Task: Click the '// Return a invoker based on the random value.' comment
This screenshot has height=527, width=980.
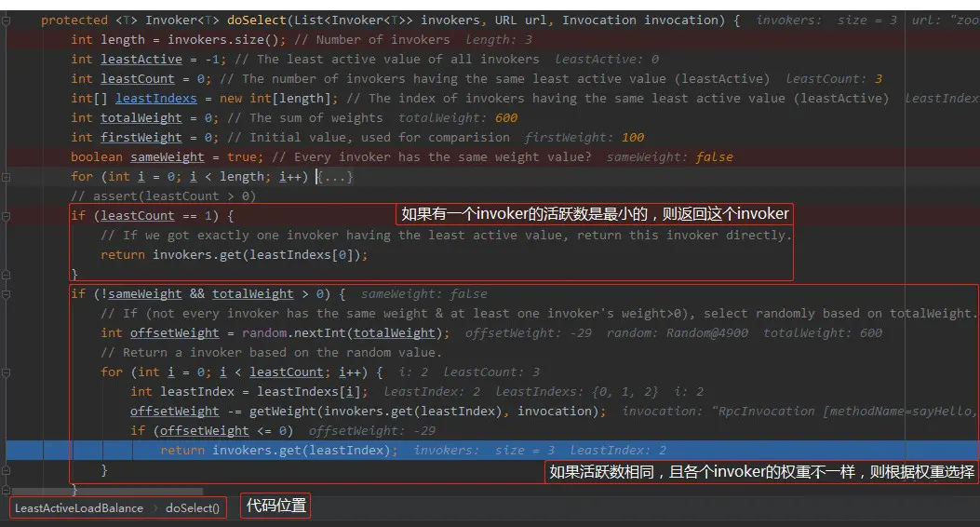Action: click(271, 353)
